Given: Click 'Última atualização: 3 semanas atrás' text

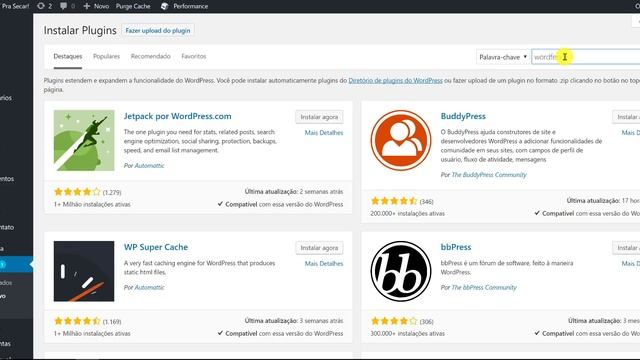Looking at the screenshot, I should tap(294, 321).
